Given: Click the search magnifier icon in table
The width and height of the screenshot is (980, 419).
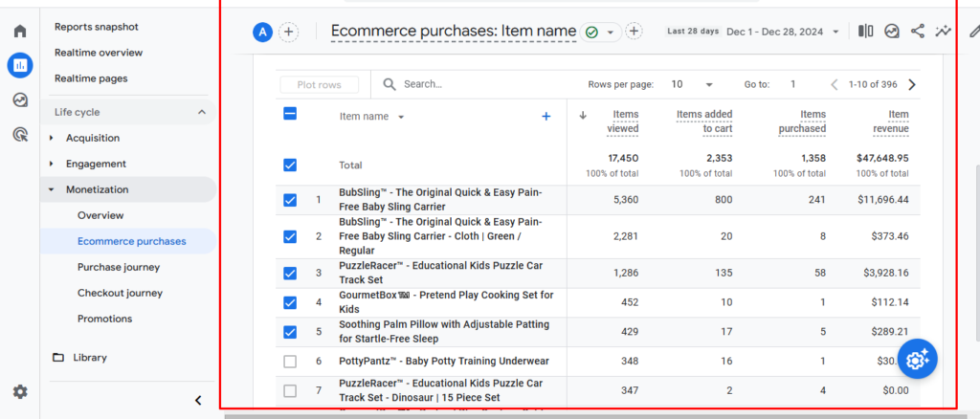Looking at the screenshot, I should click(390, 84).
